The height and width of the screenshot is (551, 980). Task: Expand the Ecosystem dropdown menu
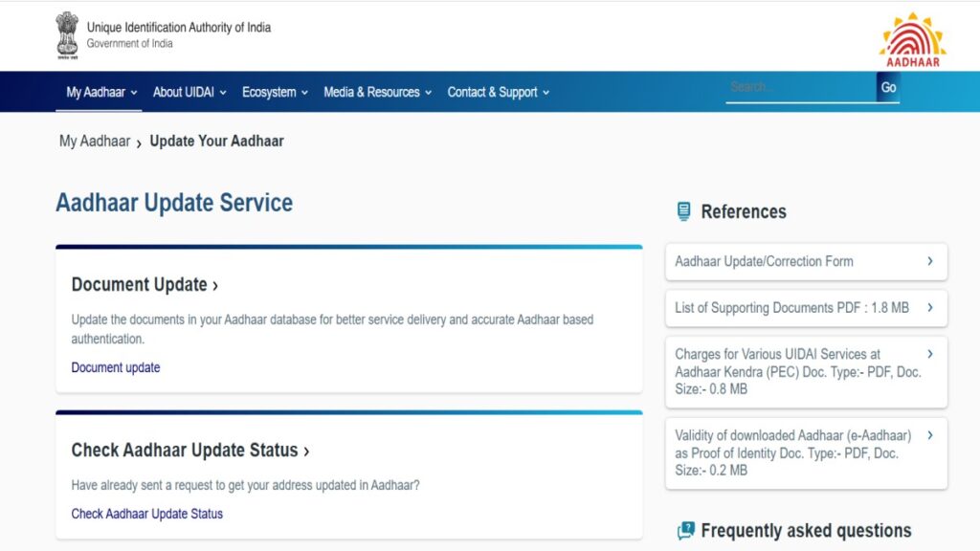(275, 93)
